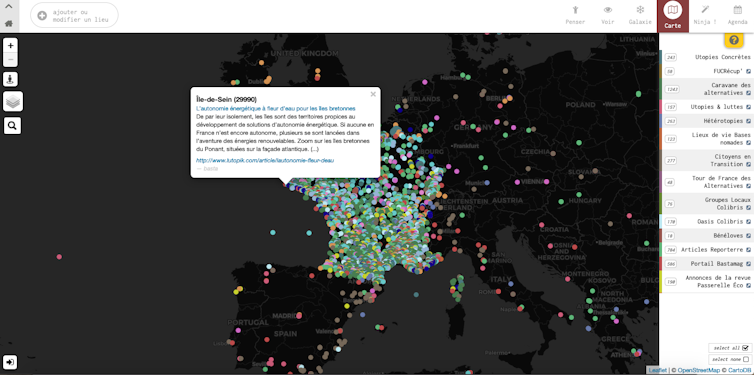
Task: Switch to the Galaxie view tab
Action: point(640,15)
